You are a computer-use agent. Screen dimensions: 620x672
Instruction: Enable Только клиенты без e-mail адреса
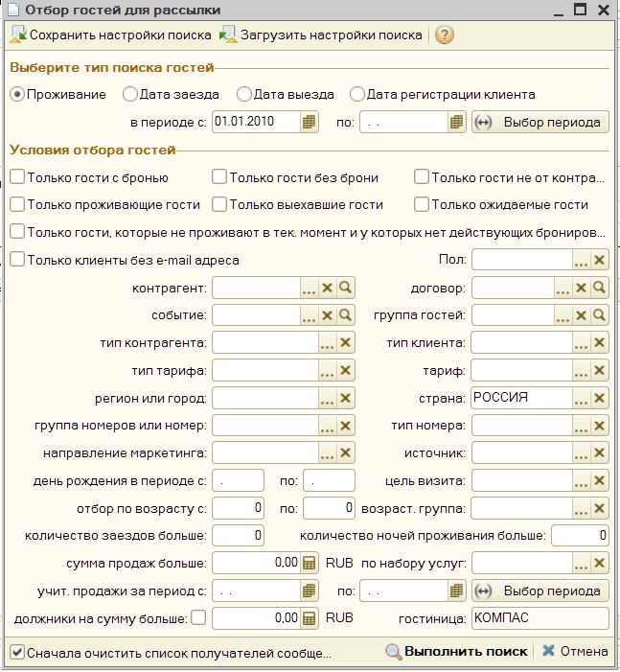(x=17, y=260)
